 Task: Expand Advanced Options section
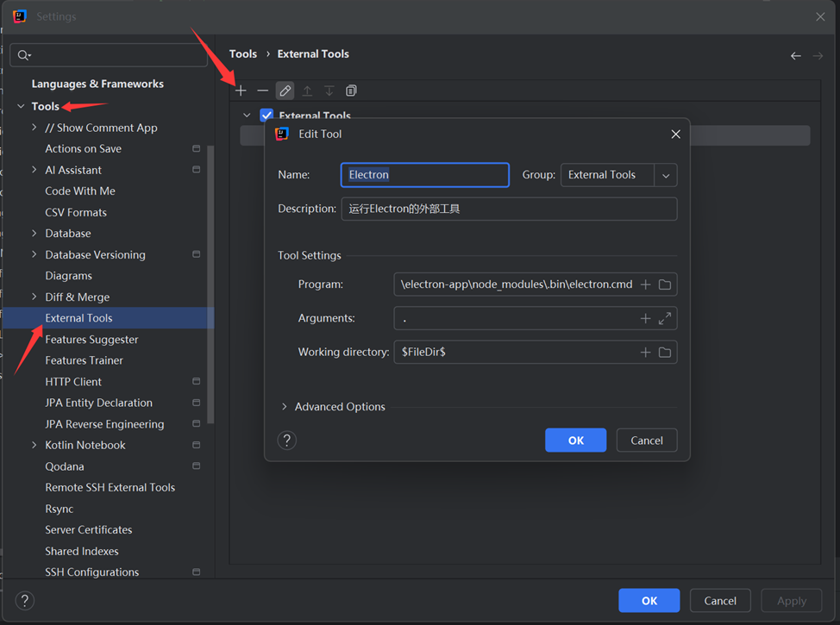coord(285,407)
